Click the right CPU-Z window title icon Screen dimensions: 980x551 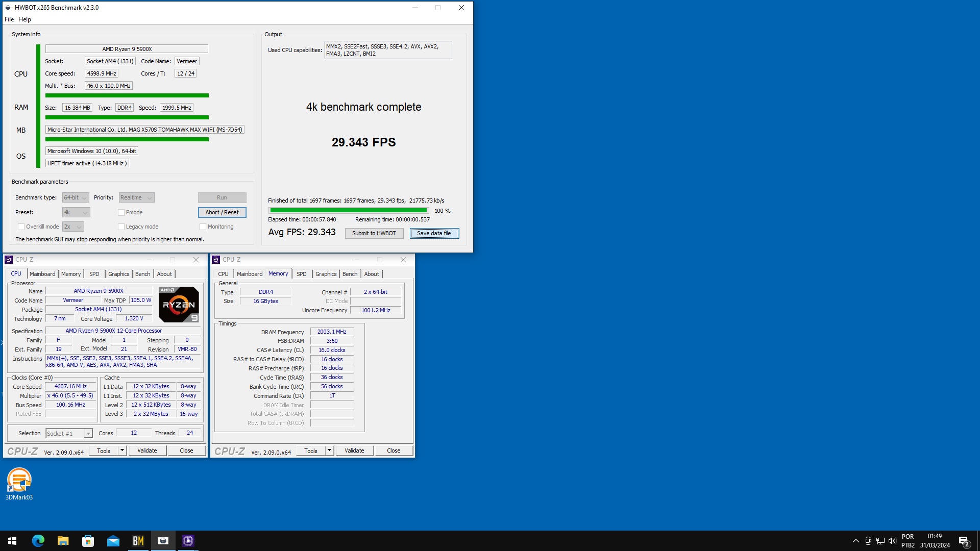tap(216, 260)
